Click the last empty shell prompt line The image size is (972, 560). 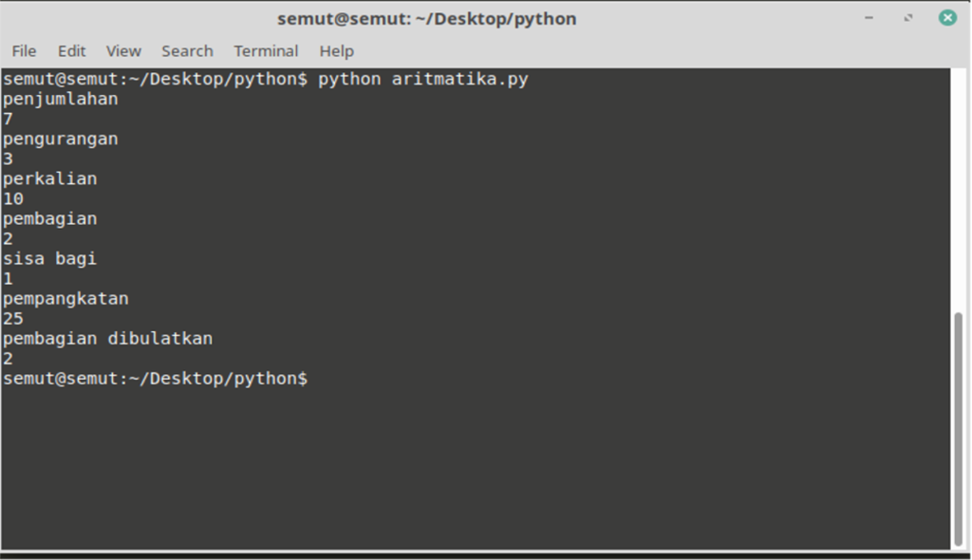[x=155, y=379]
